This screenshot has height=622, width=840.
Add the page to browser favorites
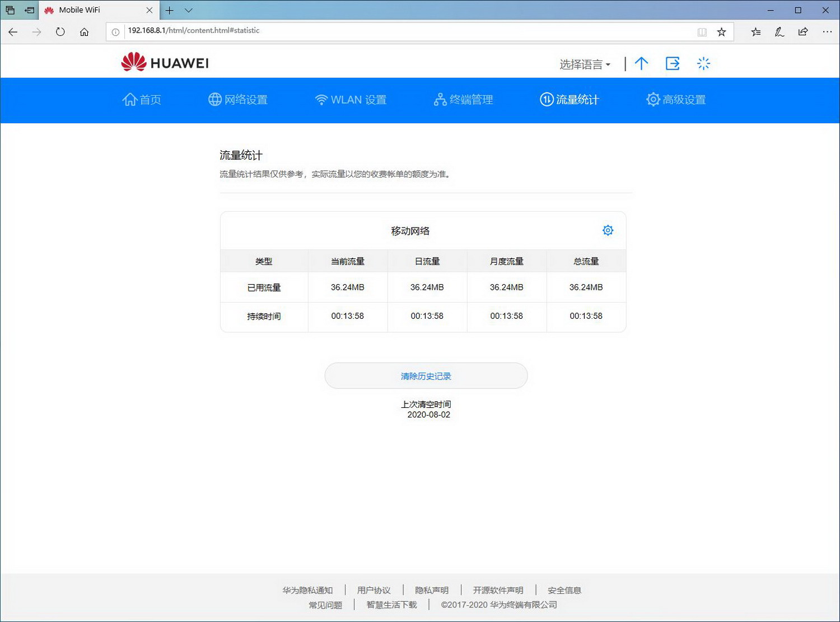click(x=722, y=32)
